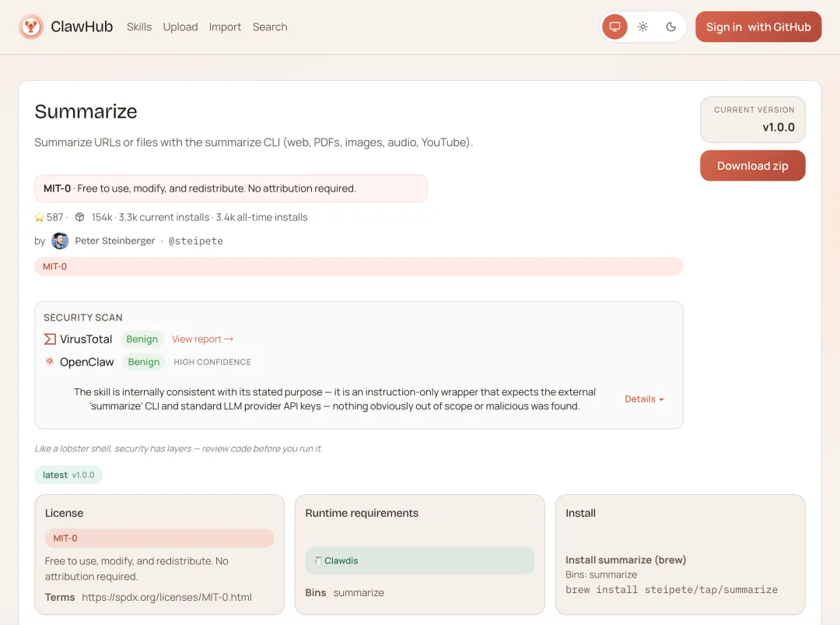Screen dimensions: 840x625
Task: Click the OpenClaw Benign status badge
Action: pyautogui.click(x=144, y=362)
